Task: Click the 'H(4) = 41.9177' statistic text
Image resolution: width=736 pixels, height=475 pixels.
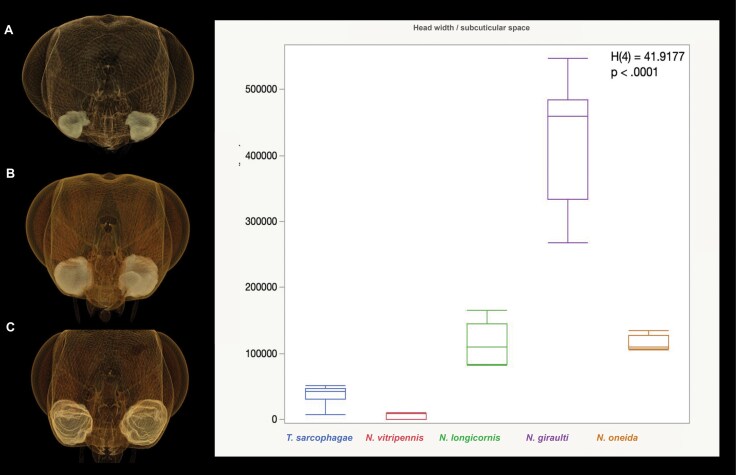Action: coord(647,57)
